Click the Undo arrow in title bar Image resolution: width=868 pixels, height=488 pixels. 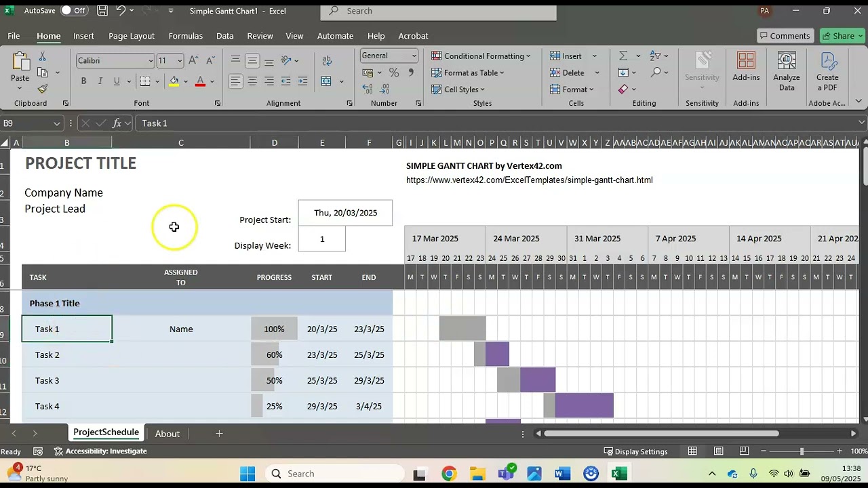click(121, 11)
